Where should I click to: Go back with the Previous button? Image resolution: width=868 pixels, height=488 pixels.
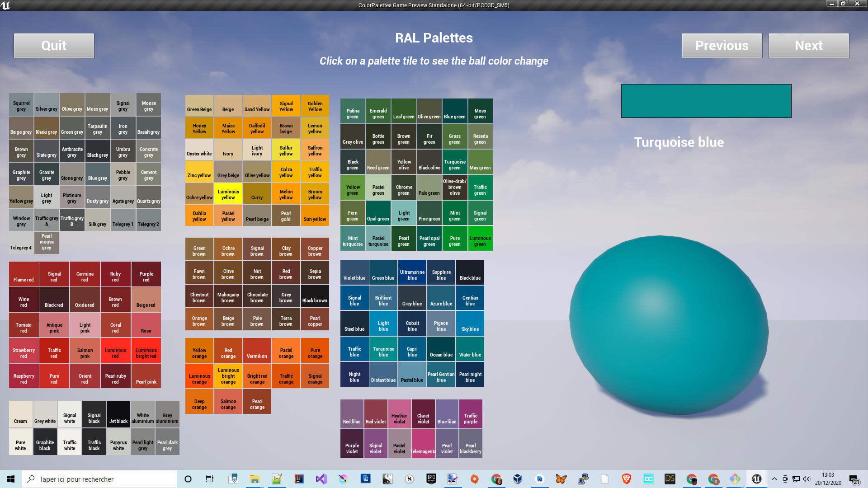click(x=722, y=45)
